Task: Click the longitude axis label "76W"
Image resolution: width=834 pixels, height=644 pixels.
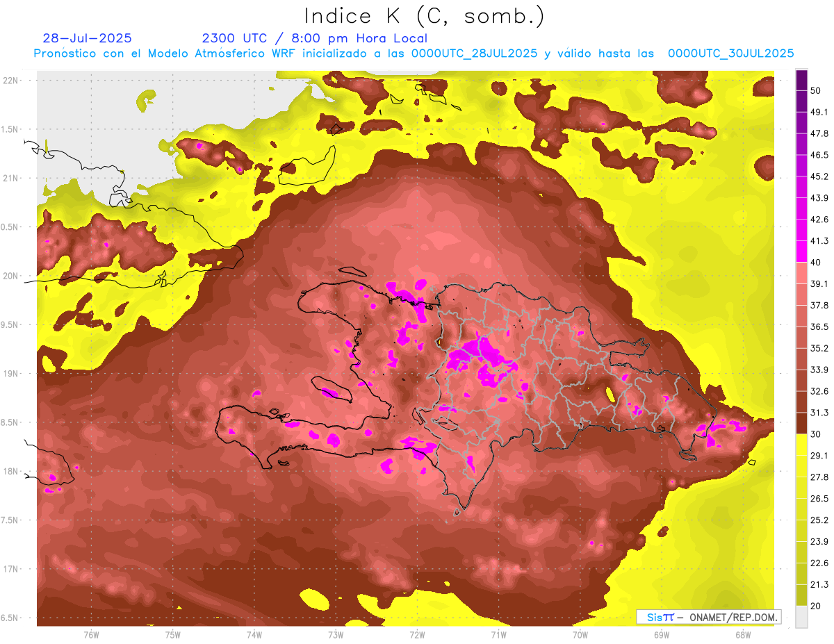Action: [x=91, y=635]
